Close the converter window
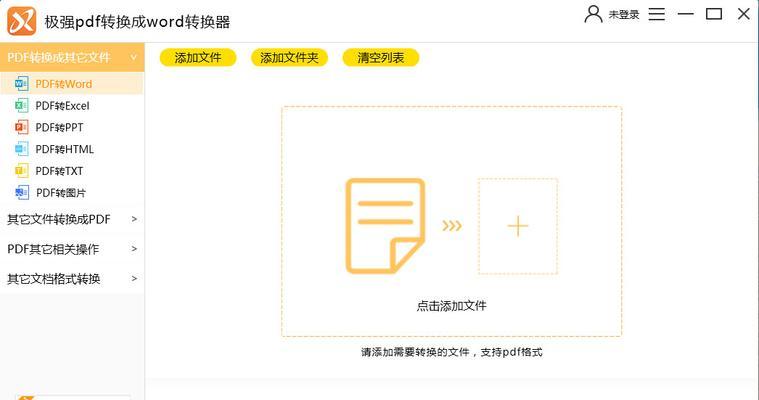This screenshot has height=400, width=759. 744,14
